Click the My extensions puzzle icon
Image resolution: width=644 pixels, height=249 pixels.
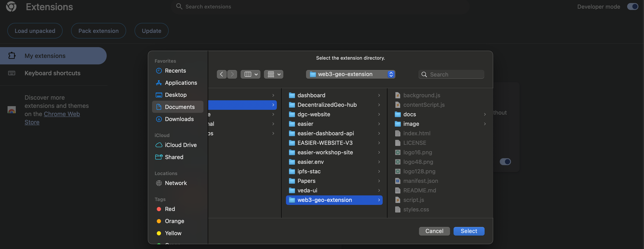[12, 56]
